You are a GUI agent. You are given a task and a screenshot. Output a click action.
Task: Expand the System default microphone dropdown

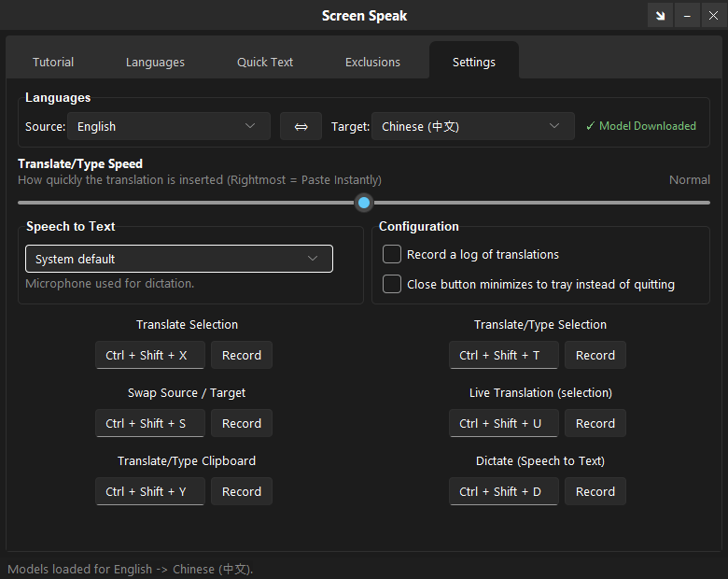[x=179, y=259]
